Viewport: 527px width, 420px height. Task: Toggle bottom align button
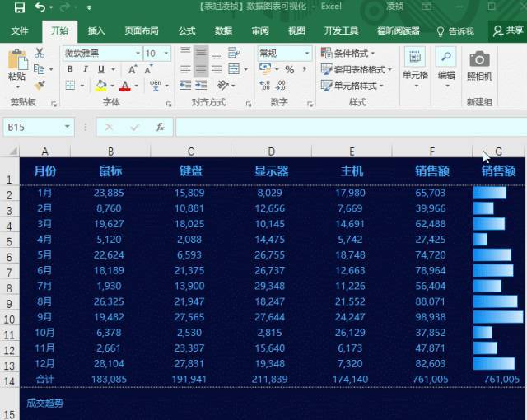click(217, 54)
